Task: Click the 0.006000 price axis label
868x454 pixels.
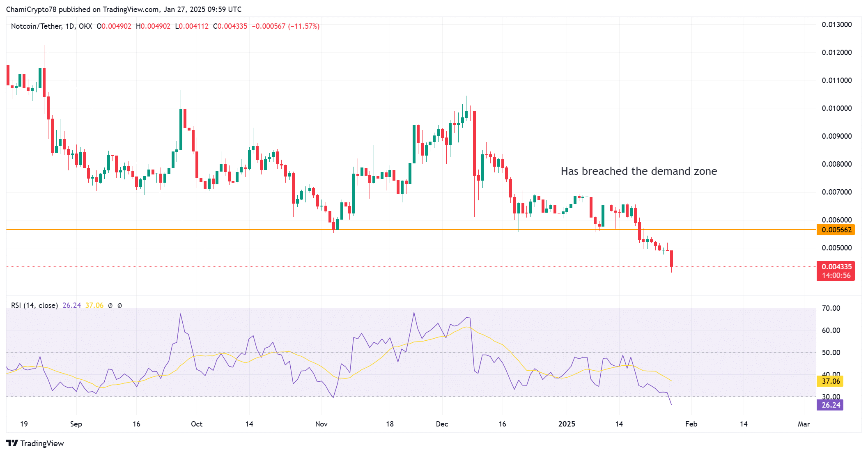Action: click(837, 220)
